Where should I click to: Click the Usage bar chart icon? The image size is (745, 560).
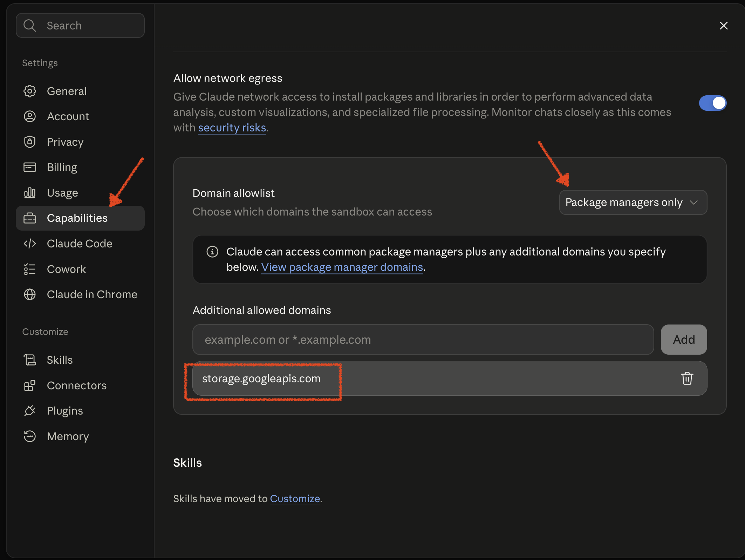[x=30, y=193]
